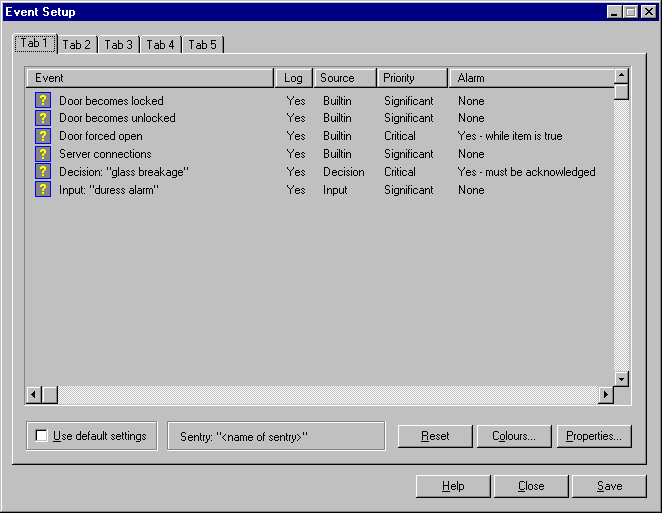The image size is (662, 513).
Task: Open the Properties dialog
Action: coord(594,436)
